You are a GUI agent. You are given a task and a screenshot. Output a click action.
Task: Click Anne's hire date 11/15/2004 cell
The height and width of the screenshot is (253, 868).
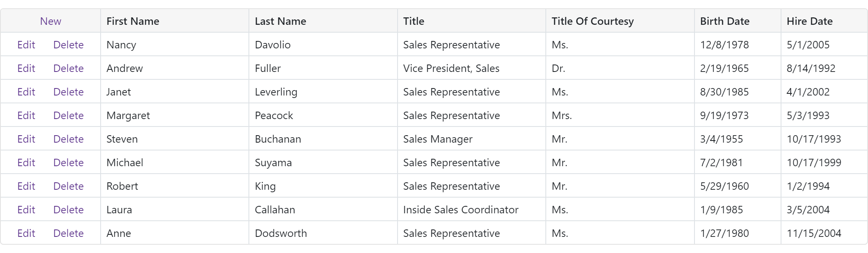point(814,233)
